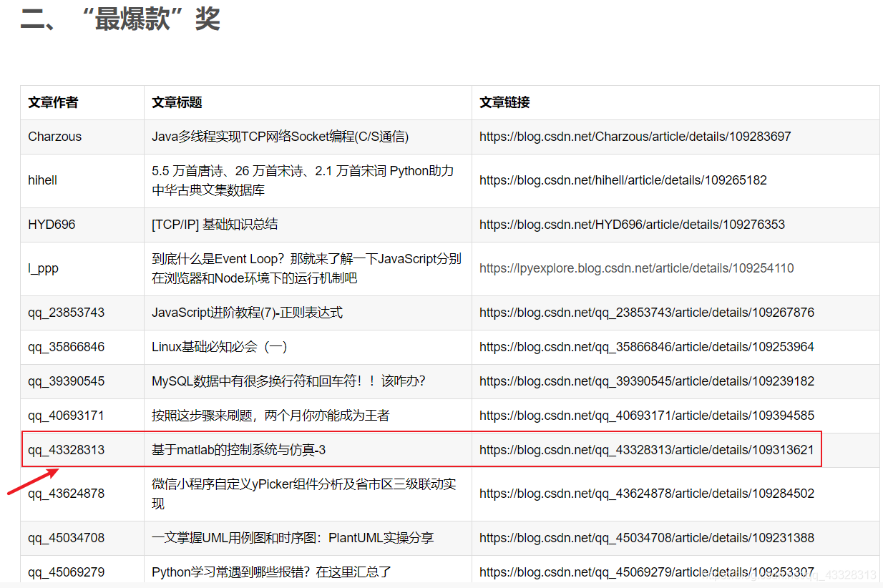The height and width of the screenshot is (588, 883).
Task: Open the lpyexplore blog link
Action: coord(637,268)
